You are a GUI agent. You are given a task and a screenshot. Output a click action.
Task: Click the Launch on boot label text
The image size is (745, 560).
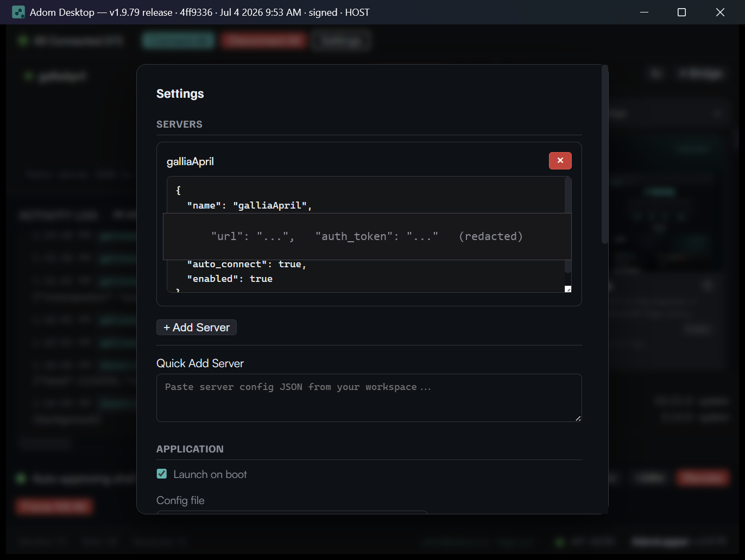pos(210,474)
